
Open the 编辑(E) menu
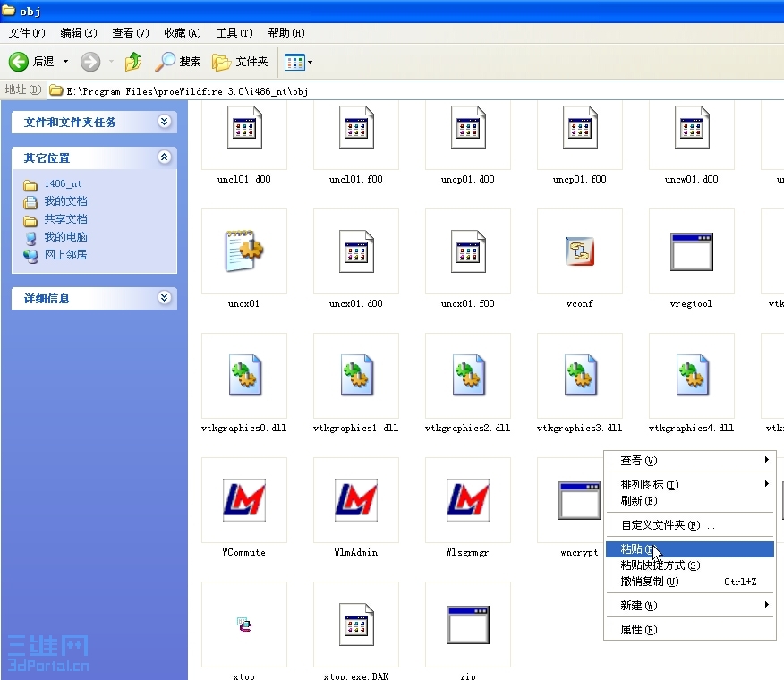click(x=79, y=33)
